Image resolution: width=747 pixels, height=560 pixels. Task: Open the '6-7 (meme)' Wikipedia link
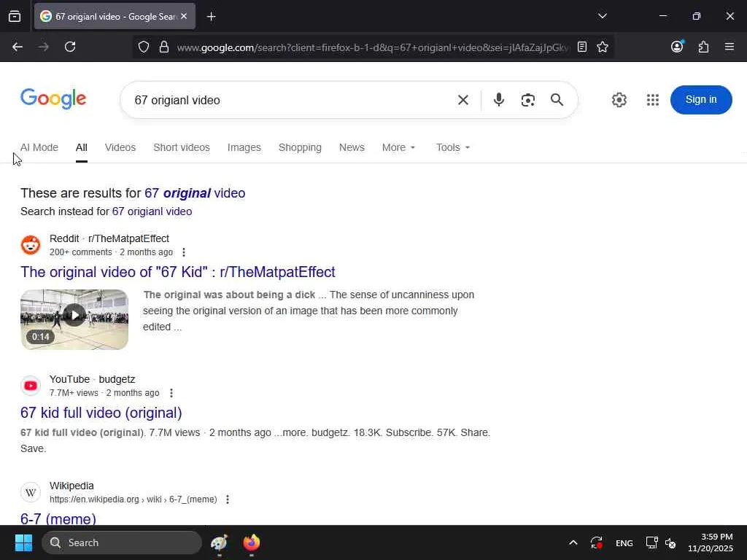(58, 518)
